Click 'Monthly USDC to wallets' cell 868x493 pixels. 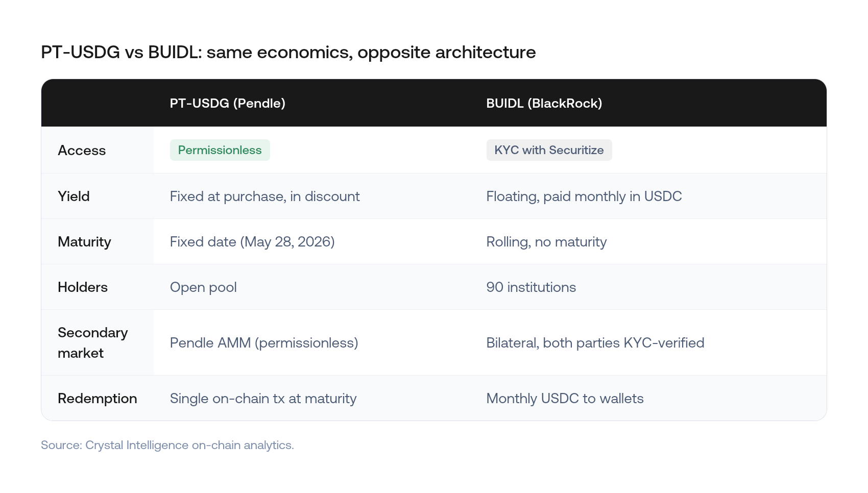[565, 399]
